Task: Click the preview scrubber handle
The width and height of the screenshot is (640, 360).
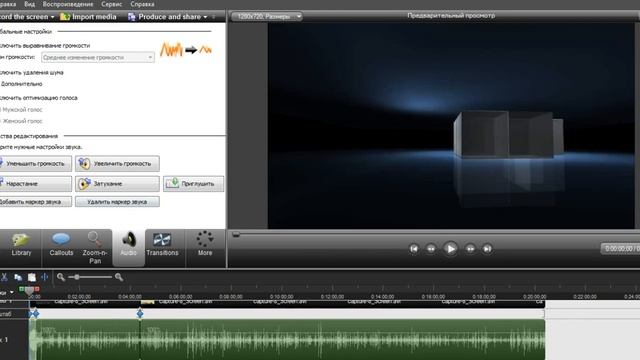Action: click(236, 234)
